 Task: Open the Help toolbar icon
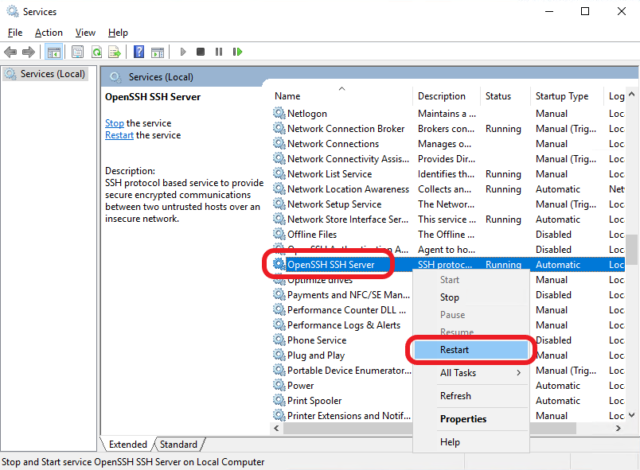[139, 52]
